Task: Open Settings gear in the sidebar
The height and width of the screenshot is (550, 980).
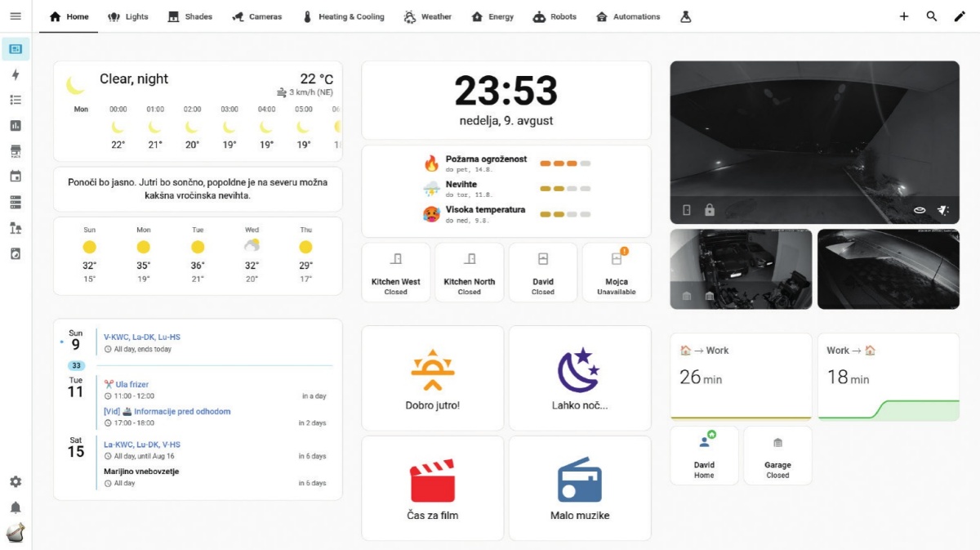Action: [16, 482]
